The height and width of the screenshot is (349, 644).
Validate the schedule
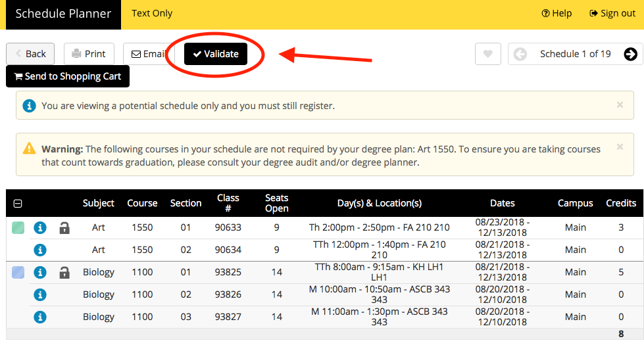(x=216, y=54)
